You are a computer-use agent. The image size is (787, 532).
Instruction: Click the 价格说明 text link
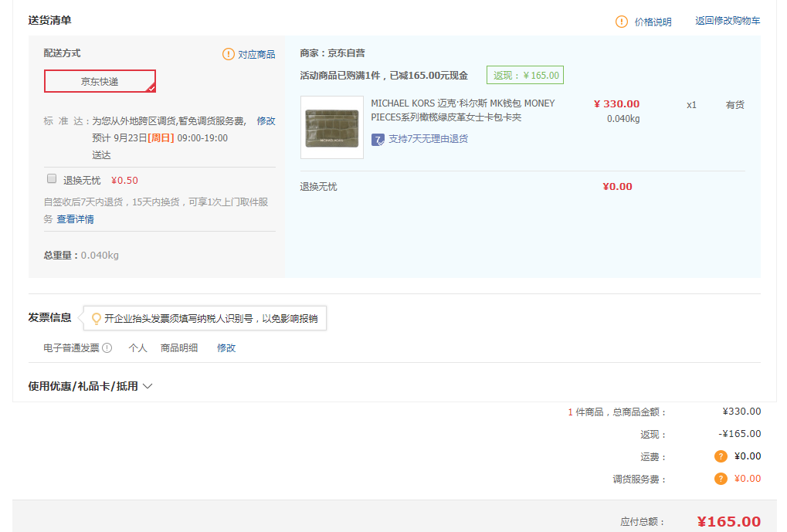tap(653, 22)
